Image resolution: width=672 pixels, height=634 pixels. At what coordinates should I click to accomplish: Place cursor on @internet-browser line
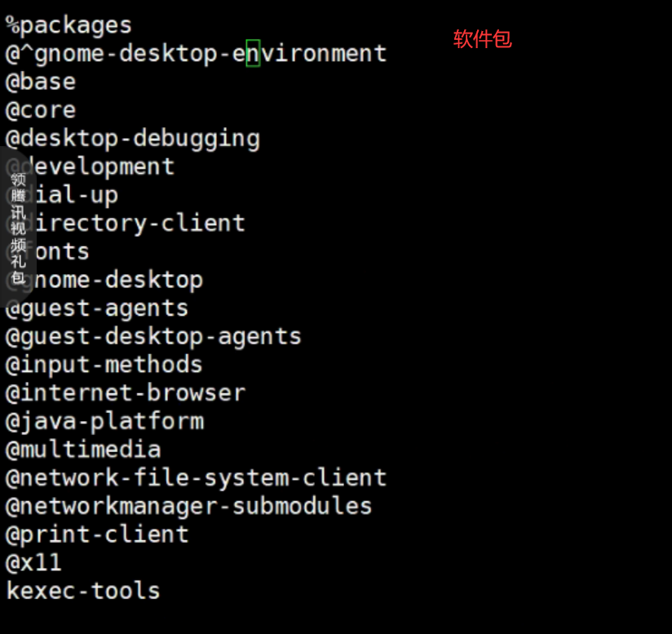click(125, 393)
